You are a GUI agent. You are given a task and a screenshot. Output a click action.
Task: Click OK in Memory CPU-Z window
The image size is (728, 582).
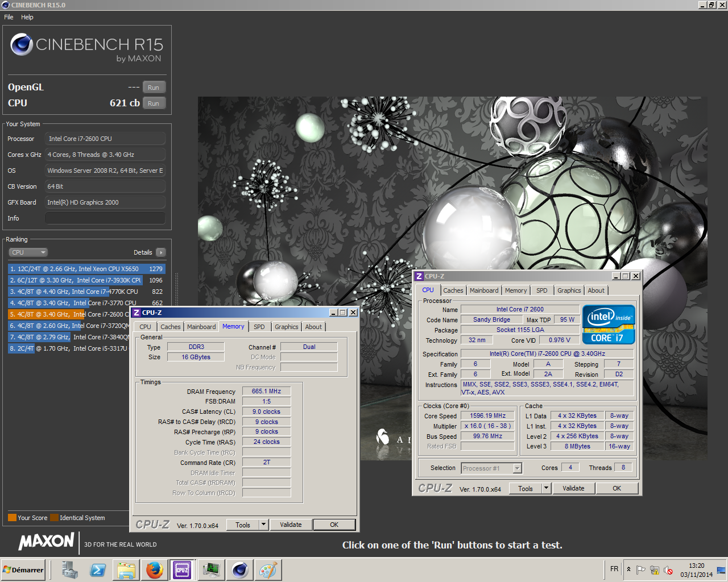(334, 525)
